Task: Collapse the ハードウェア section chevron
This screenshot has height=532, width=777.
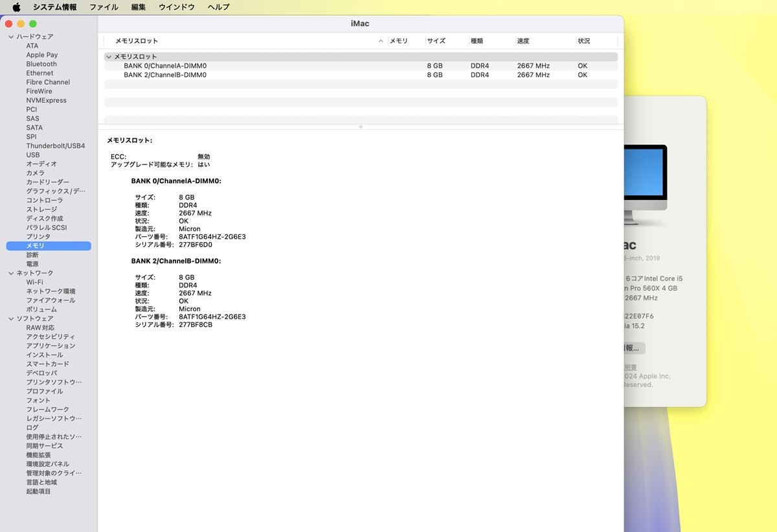Action: coord(11,37)
